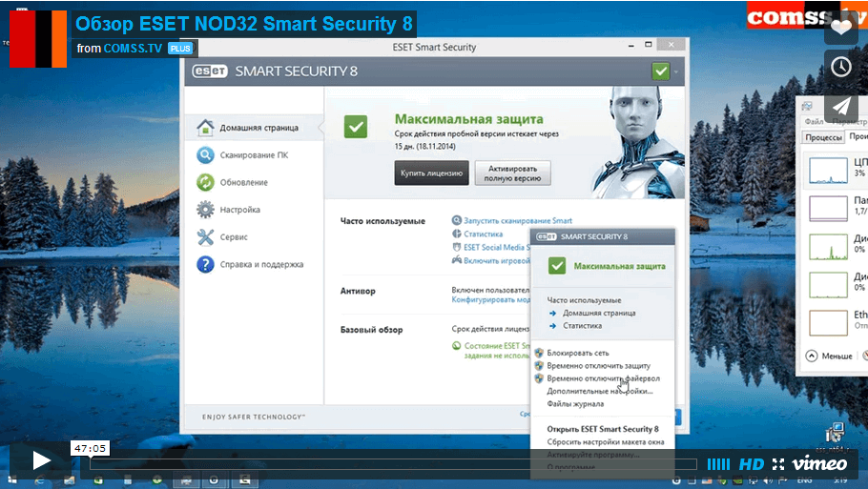Click the 'Конфигурировать мод…' link
The height and width of the screenshot is (489, 868).
coord(490,299)
